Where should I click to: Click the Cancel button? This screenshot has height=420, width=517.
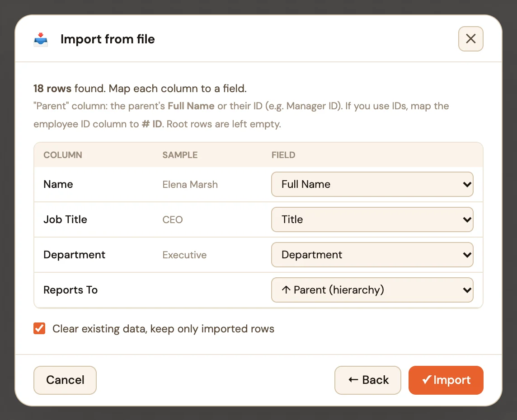click(x=65, y=380)
